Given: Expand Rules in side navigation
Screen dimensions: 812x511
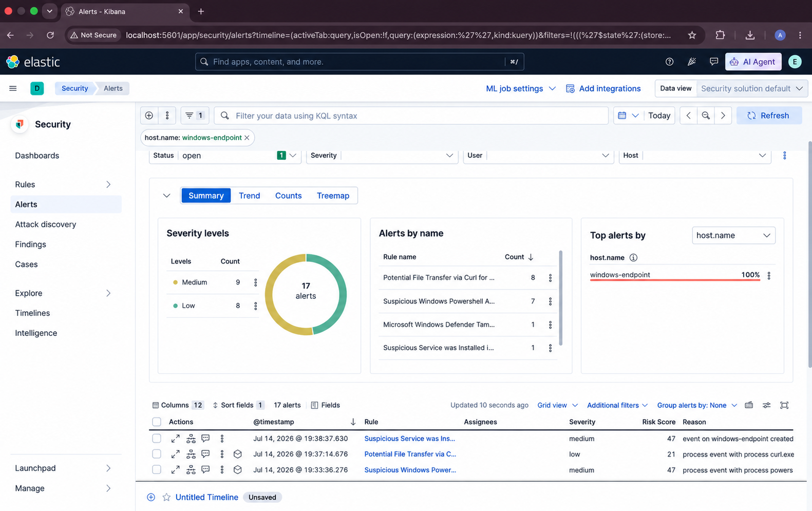Looking at the screenshot, I should 108,184.
